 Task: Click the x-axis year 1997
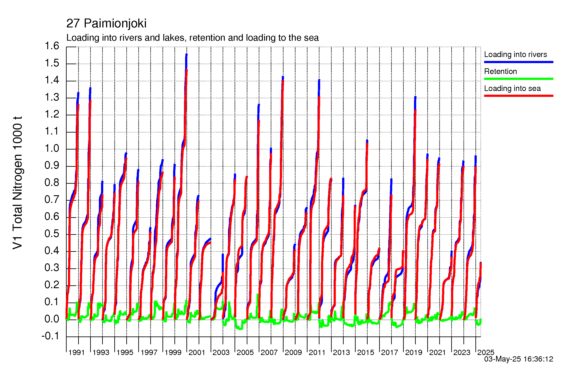point(149,352)
